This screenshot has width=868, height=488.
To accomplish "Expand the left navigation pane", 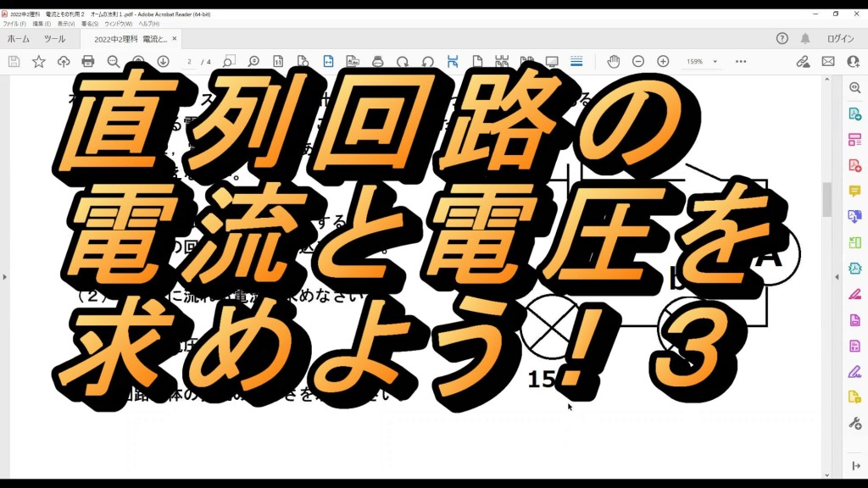I will pos(4,277).
